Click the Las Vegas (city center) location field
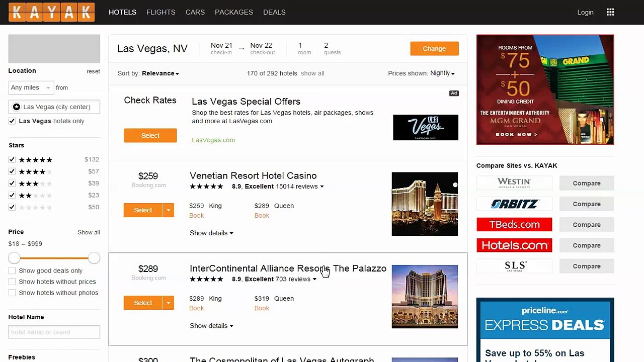The width and height of the screenshot is (644, 362). tap(54, 107)
